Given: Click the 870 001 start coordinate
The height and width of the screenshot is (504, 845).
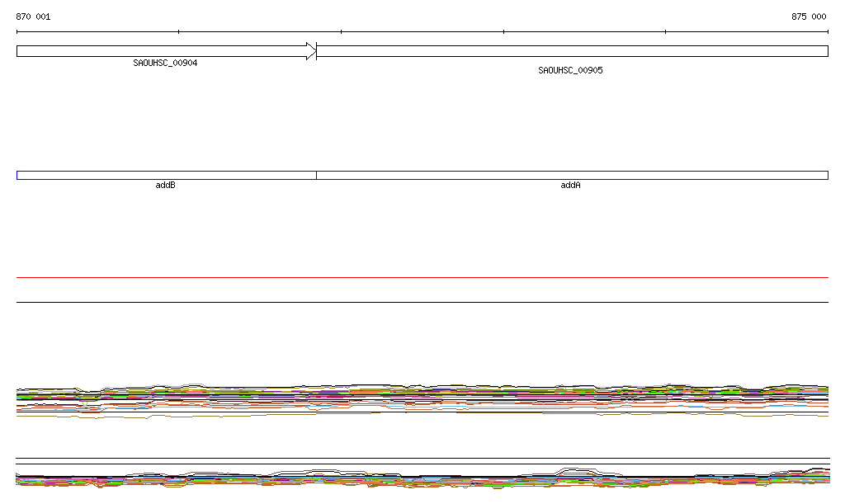Looking at the screenshot, I should pyautogui.click(x=33, y=16).
